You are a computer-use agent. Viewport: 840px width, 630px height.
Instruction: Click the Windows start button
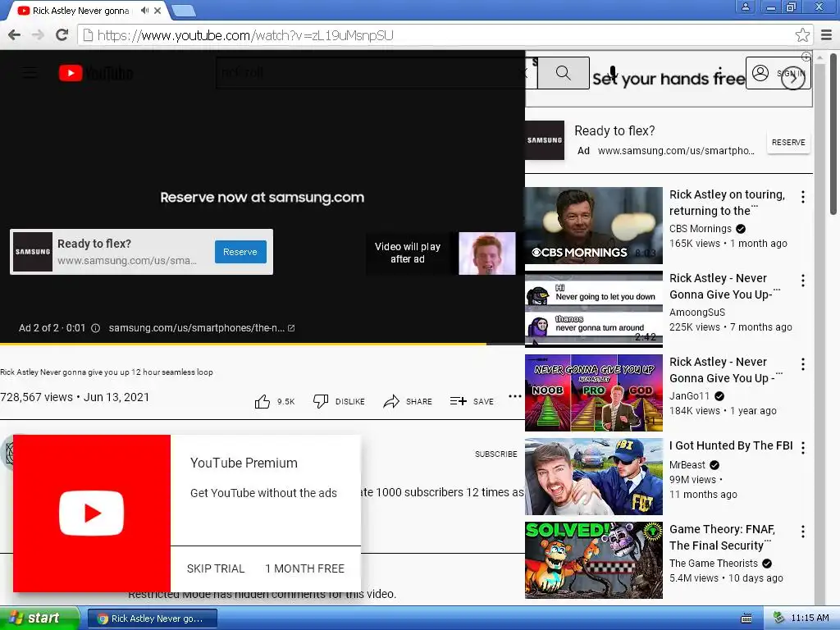(x=39, y=619)
